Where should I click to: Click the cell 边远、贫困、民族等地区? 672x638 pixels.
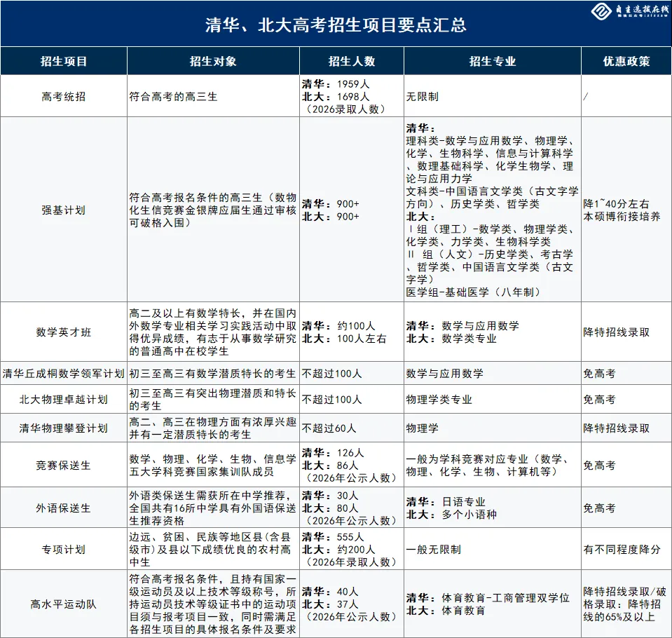pyautogui.click(x=214, y=549)
